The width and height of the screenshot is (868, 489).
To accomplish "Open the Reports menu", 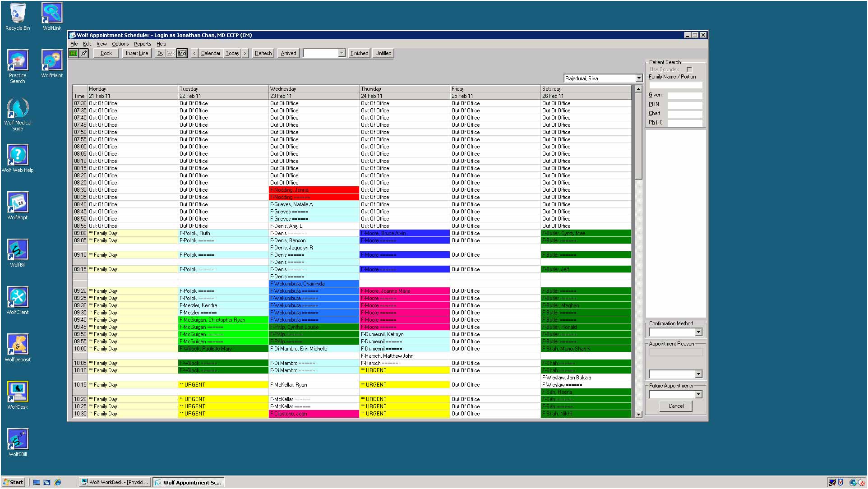I will [x=142, y=44].
